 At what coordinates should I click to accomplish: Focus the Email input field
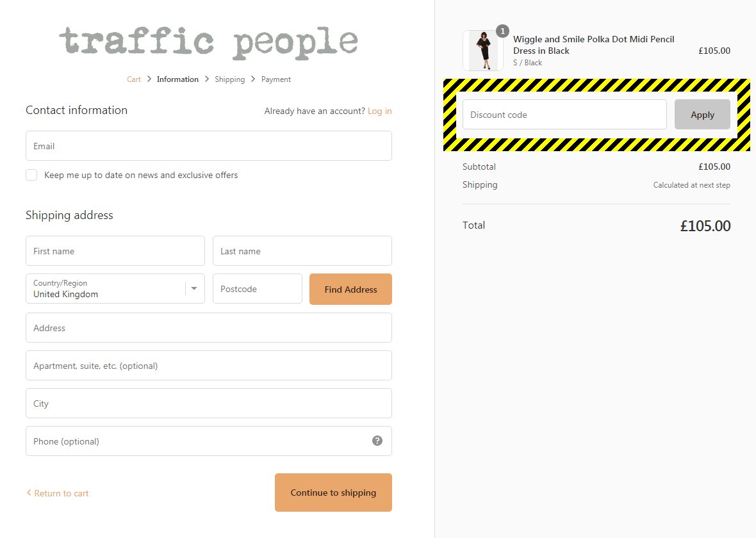209,146
